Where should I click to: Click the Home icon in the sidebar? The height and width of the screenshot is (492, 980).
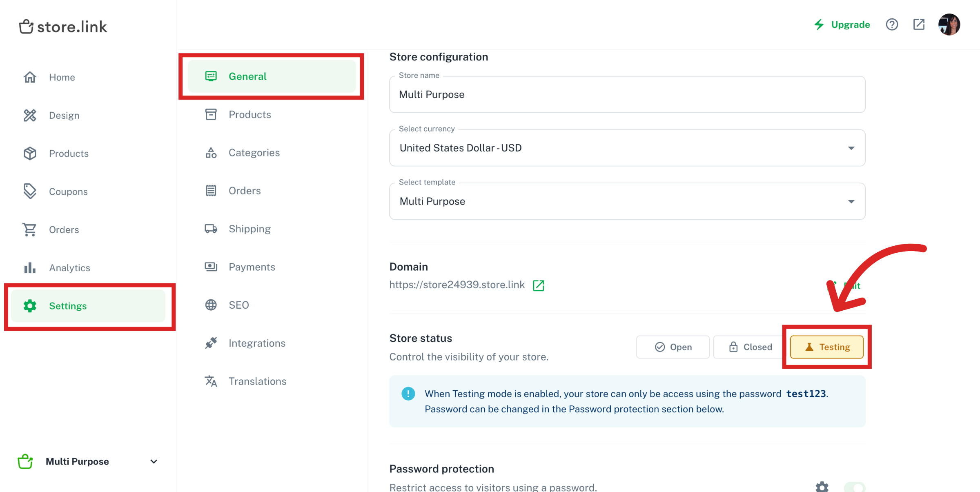(30, 77)
